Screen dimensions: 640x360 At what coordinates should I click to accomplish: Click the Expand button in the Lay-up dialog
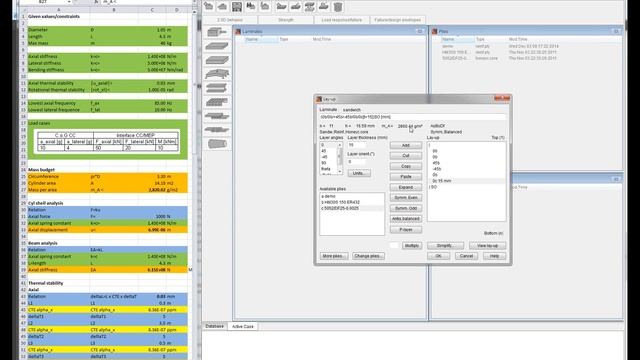[x=406, y=187]
